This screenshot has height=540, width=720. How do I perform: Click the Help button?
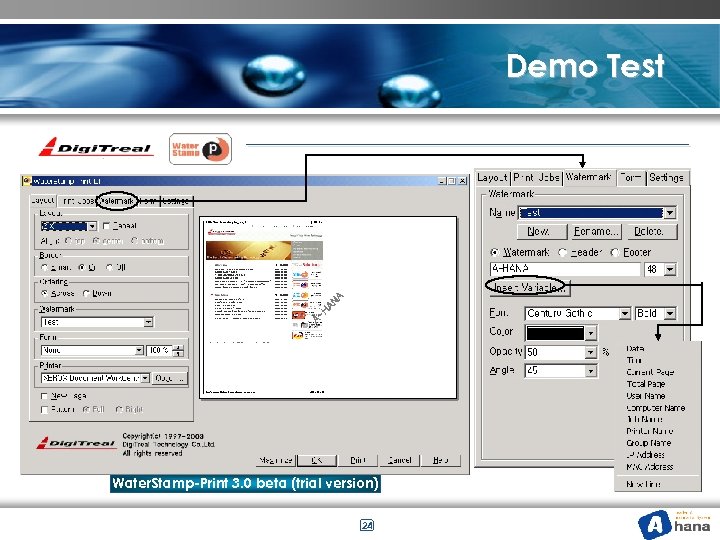[x=440, y=460]
